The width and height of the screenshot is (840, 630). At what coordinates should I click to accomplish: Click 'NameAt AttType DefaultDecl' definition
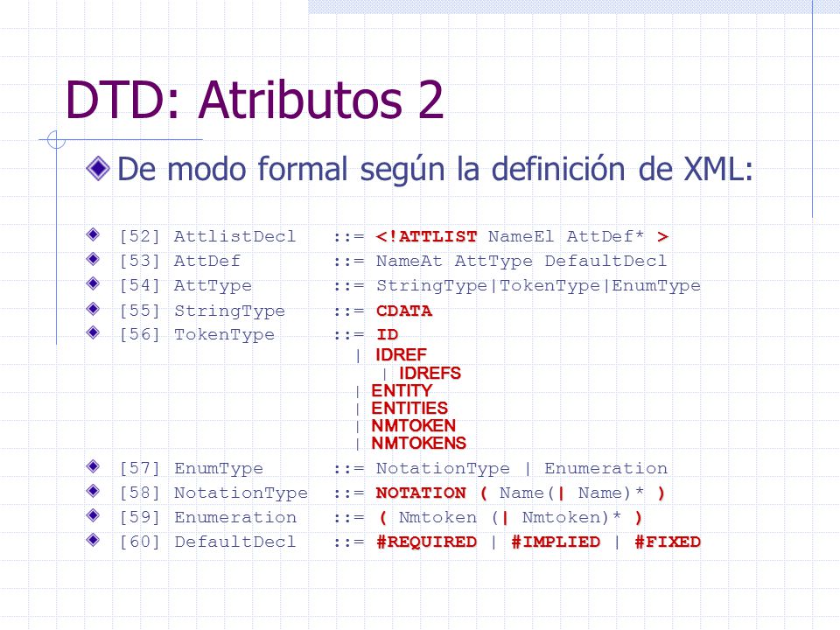click(x=521, y=261)
